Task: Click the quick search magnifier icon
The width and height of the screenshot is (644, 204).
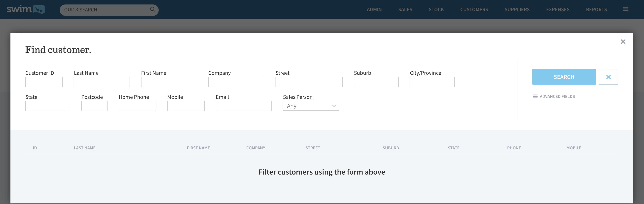Action: coord(153,10)
